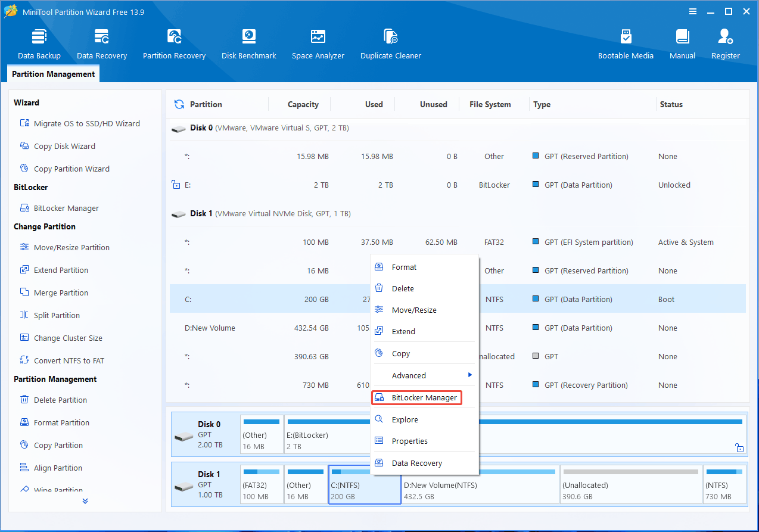Expand the Advanced submenu

pos(424,375)
